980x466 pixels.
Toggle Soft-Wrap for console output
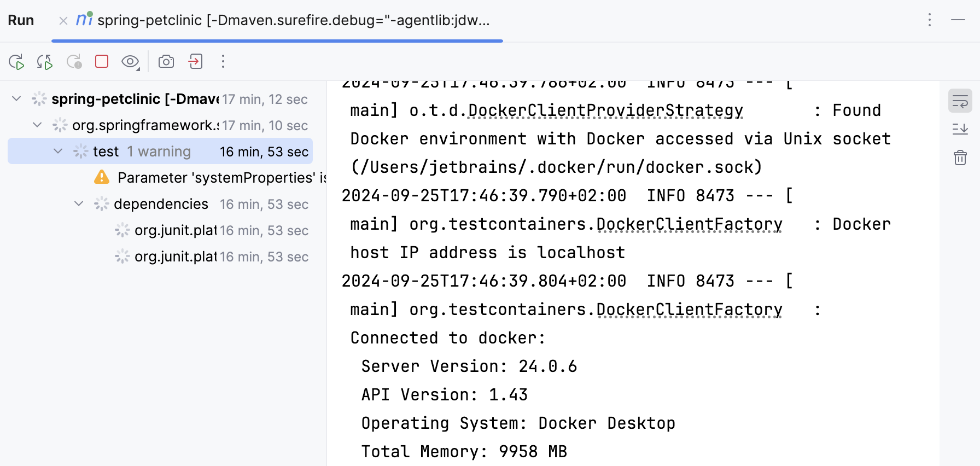click(x=960, y=101)
